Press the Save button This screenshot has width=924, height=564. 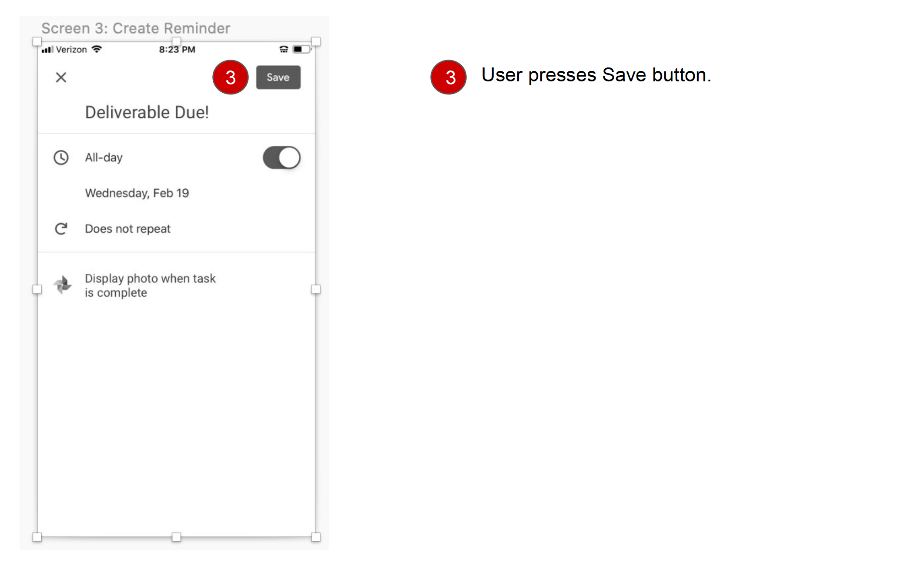point(277,77)
